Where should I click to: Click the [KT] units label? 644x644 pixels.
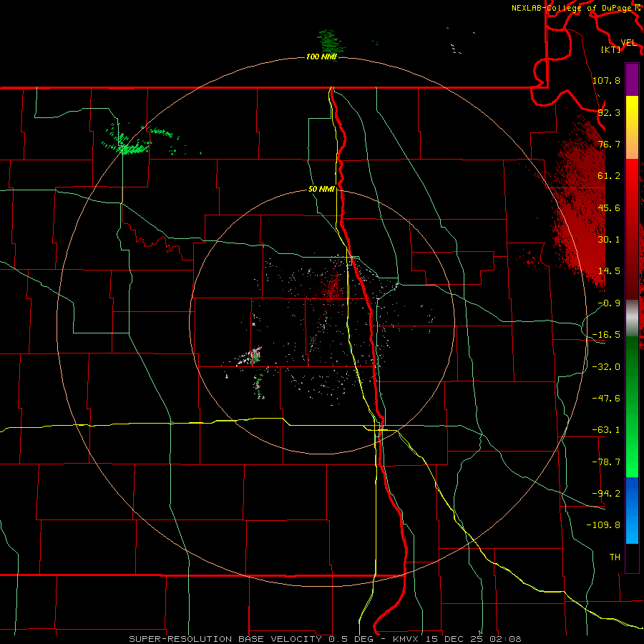(610, 49)
